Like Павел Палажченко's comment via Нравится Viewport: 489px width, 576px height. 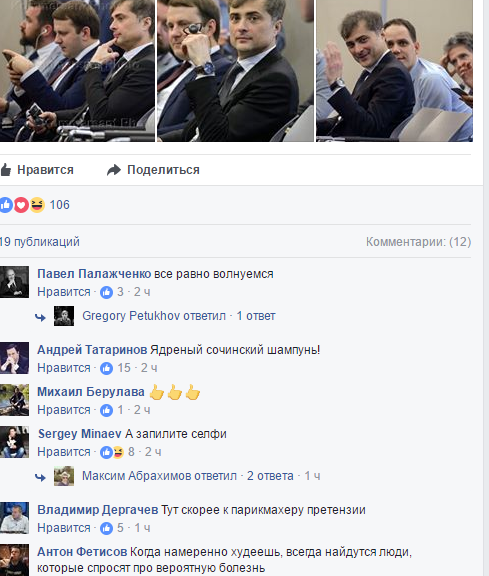coord(64,292)
